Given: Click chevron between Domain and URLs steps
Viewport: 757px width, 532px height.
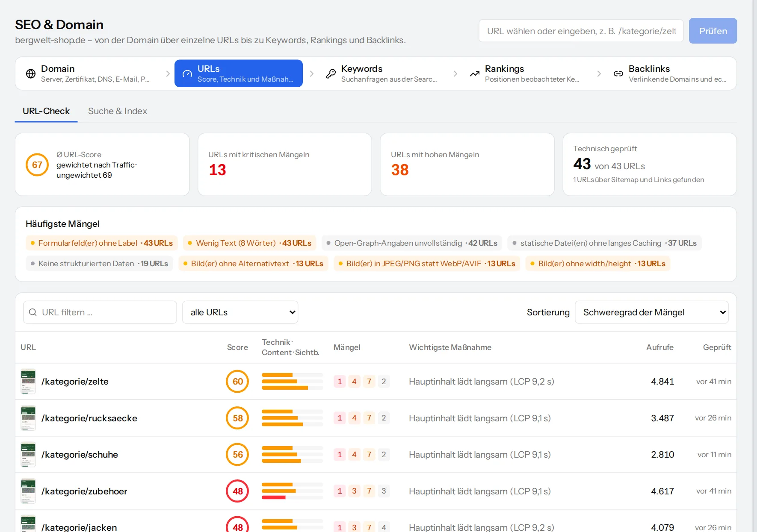Looking at the screenshot, I should point(168,73).
